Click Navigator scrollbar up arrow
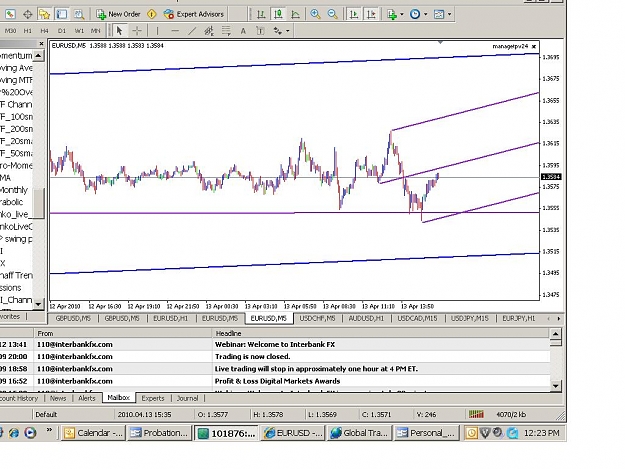The image size is (625, 469). tap(38, 55)
